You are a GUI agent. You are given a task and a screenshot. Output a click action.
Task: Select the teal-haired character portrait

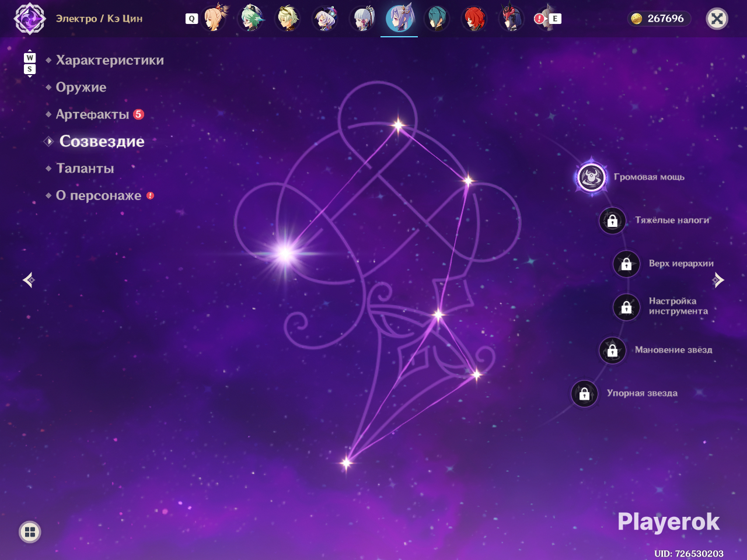pyautogui.click(x=437, y=18)
